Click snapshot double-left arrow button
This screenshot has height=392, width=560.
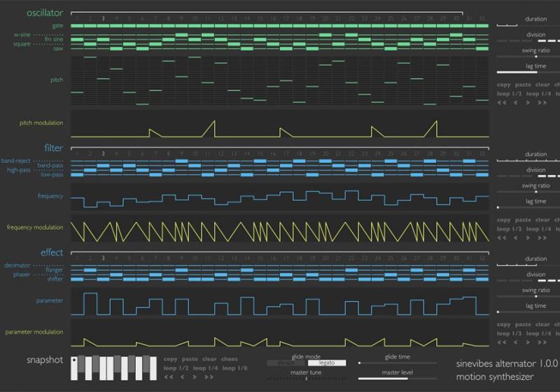169,377
